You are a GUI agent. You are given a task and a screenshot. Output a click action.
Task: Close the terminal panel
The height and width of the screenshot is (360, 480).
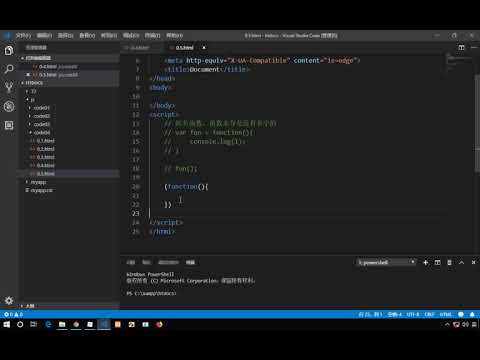pyautogui.click(x=473, y=263)
